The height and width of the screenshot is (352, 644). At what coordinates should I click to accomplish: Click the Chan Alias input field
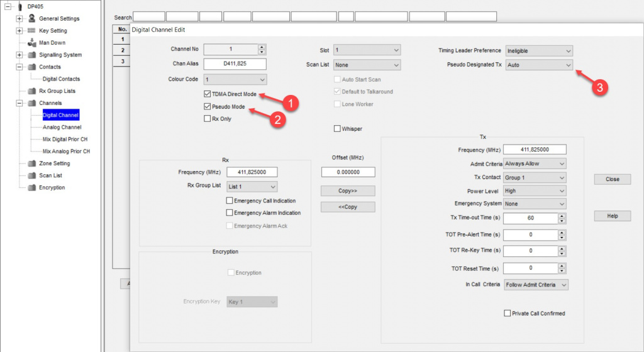235,64
